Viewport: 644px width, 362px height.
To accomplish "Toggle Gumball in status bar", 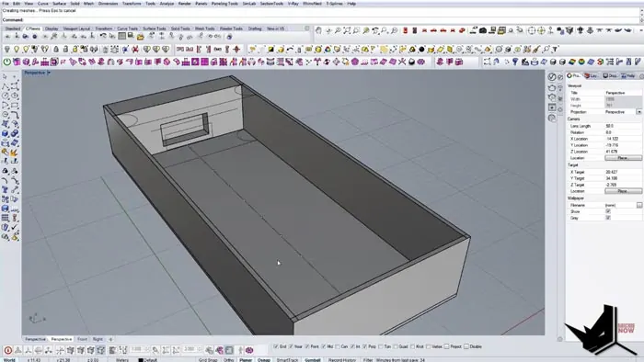I will tap(313, 360).
